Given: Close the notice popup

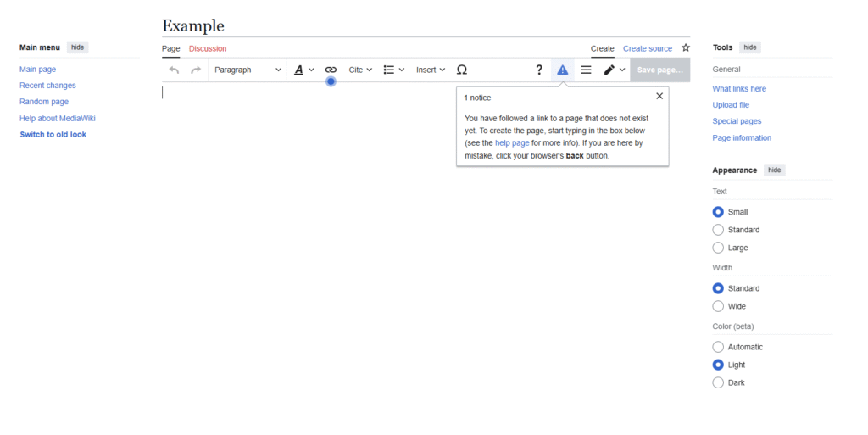Looking at the screenshot, I should pyautogui.click(x=659, y=97).
